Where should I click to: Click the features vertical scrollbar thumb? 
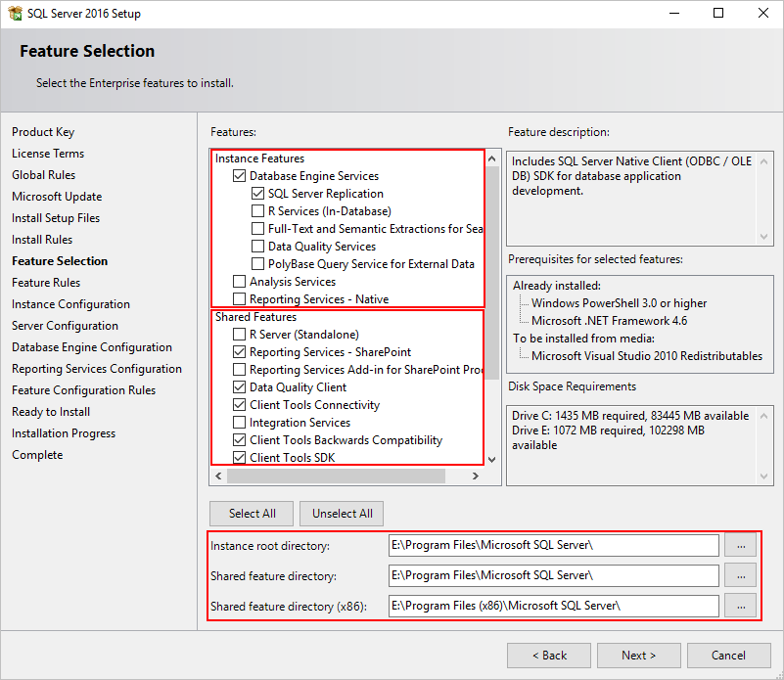pos(492,273)
